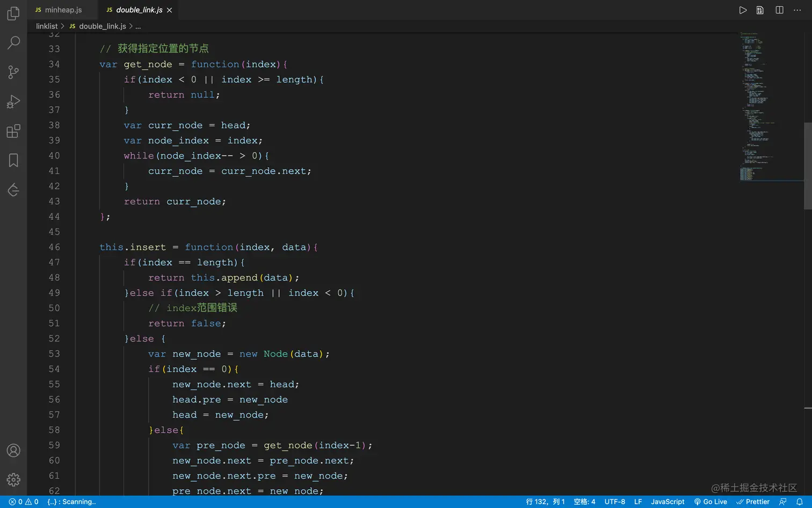Open the Explorer view in the activity bar
Screen dimensions: 812x508
pyautogui.click(x=13, y=13)
